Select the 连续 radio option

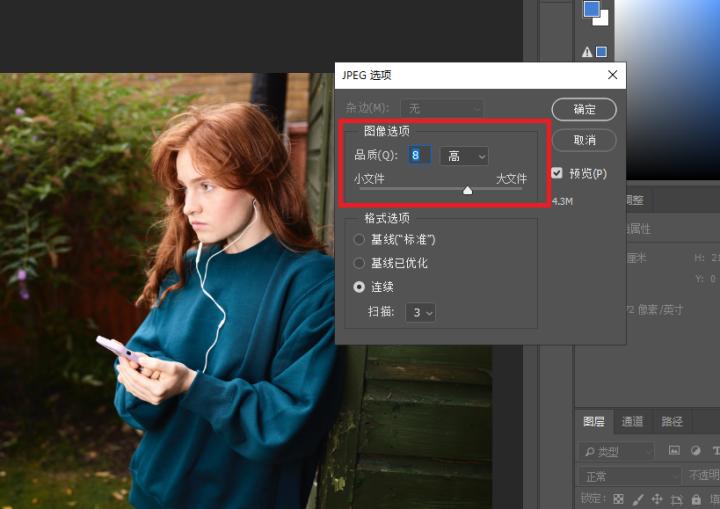(x=360, y=287)
